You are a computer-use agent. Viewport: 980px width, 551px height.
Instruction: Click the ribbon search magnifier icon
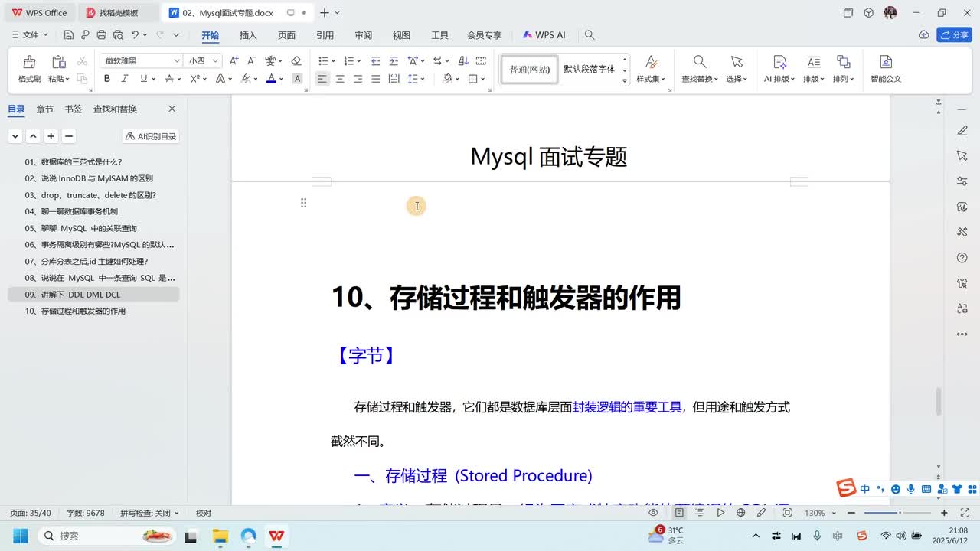590,35
